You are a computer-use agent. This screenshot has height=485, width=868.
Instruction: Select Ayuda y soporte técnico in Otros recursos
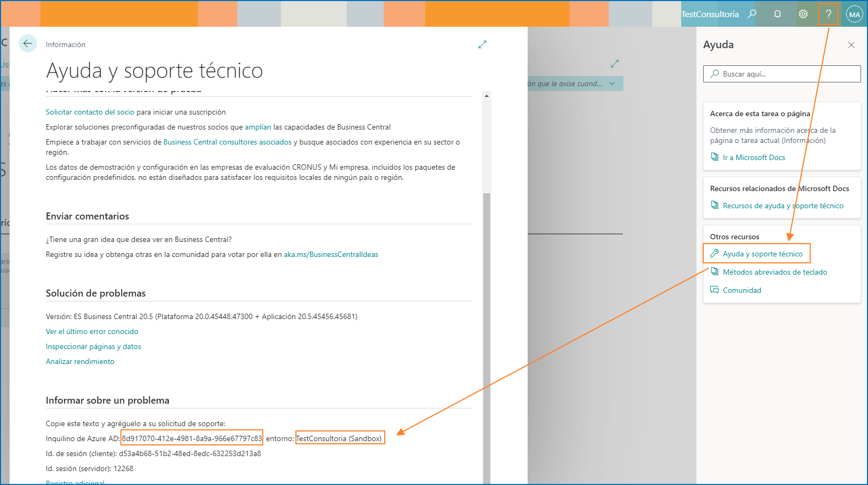pos(763,254)
